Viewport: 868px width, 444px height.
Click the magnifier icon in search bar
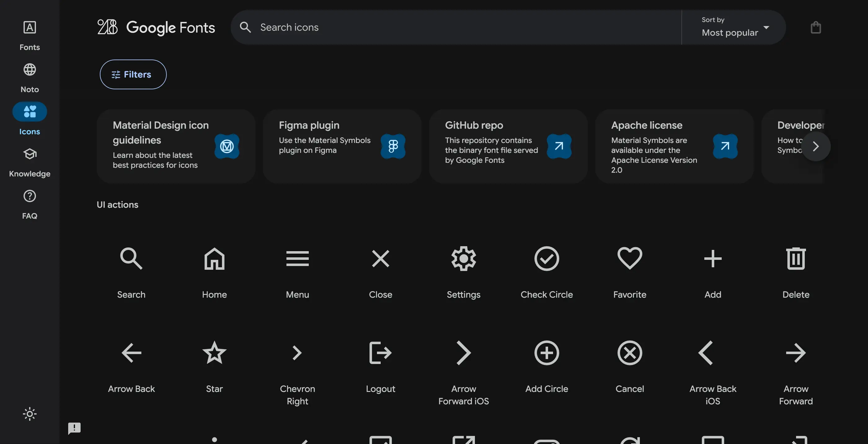click(245, 27)
